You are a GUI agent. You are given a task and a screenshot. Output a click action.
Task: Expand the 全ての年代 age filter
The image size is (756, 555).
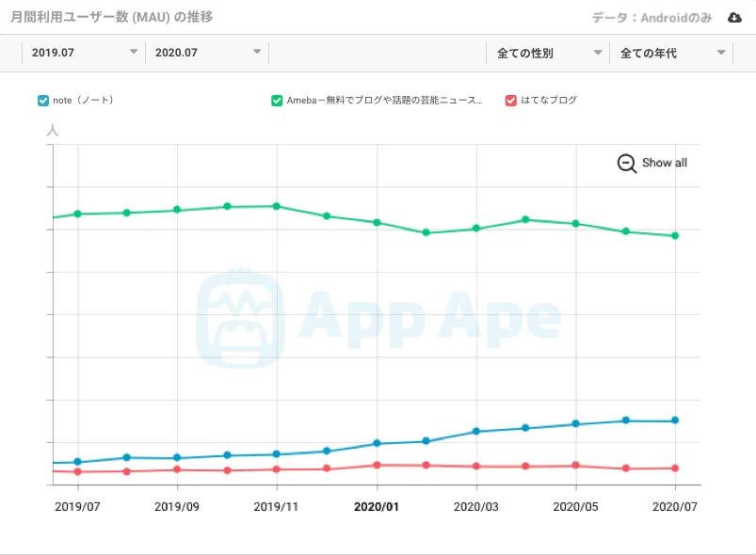(671, 53)
